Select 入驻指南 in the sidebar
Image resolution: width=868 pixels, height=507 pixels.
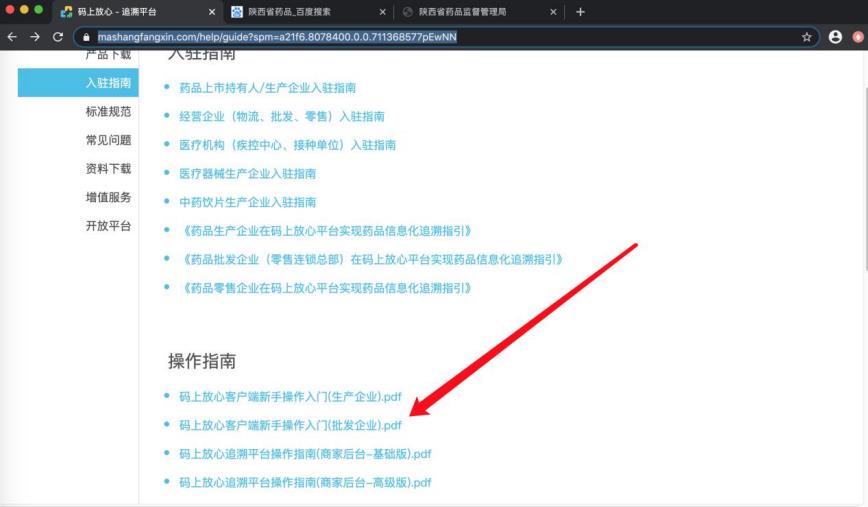coord(78,83)
